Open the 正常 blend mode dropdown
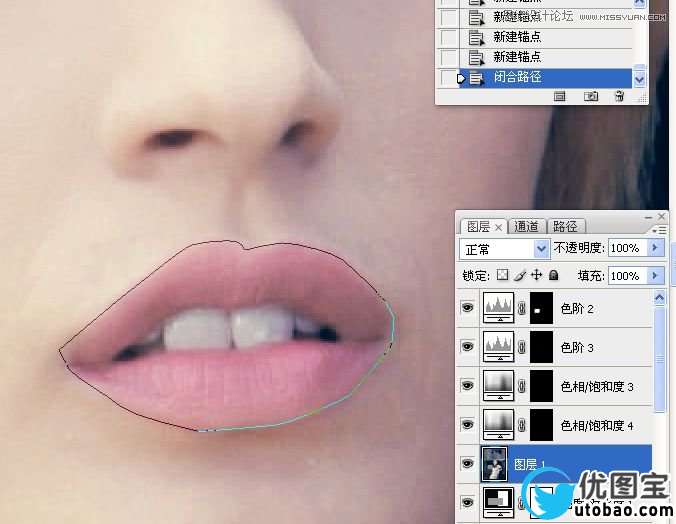This screenshot has width=676, height=524. click(541, 248)
